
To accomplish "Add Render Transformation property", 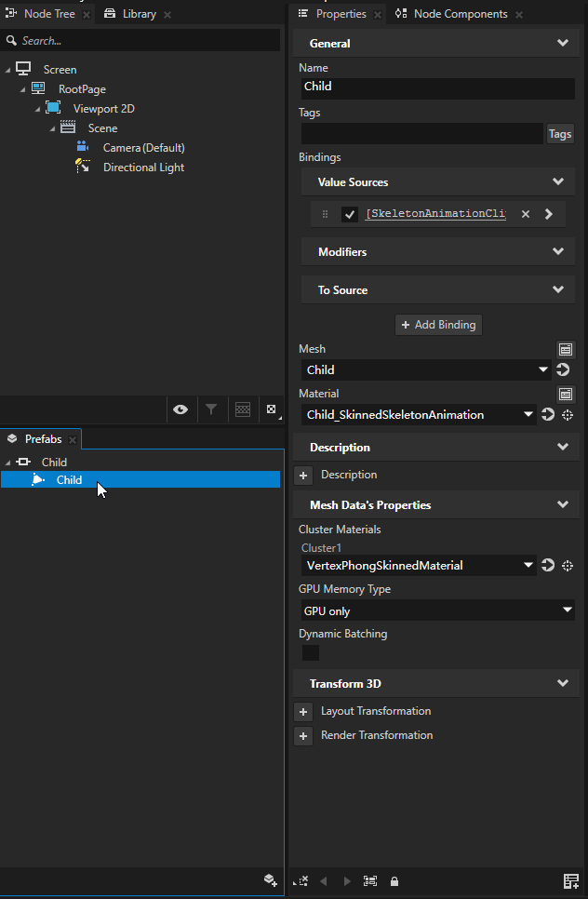I will (x=303, y=735).
